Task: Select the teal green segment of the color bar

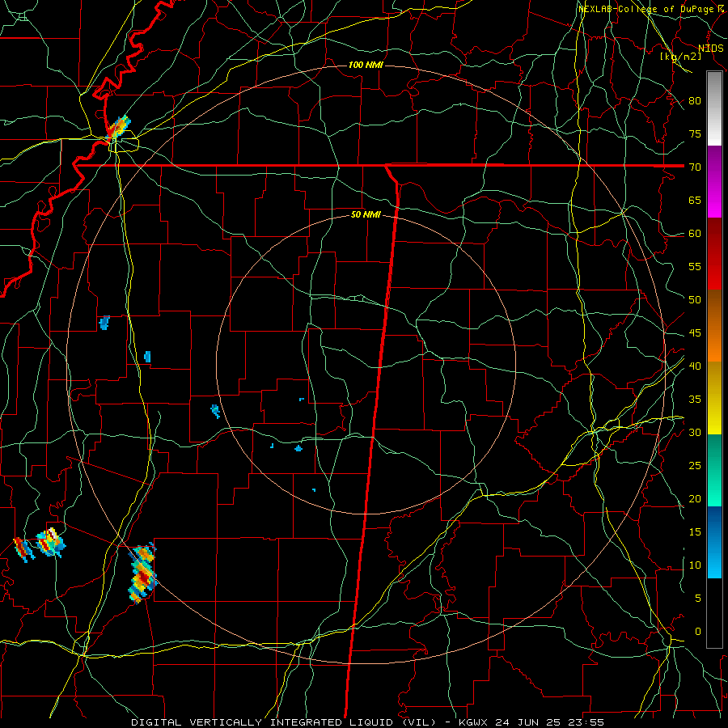Action: click(714, 470)
